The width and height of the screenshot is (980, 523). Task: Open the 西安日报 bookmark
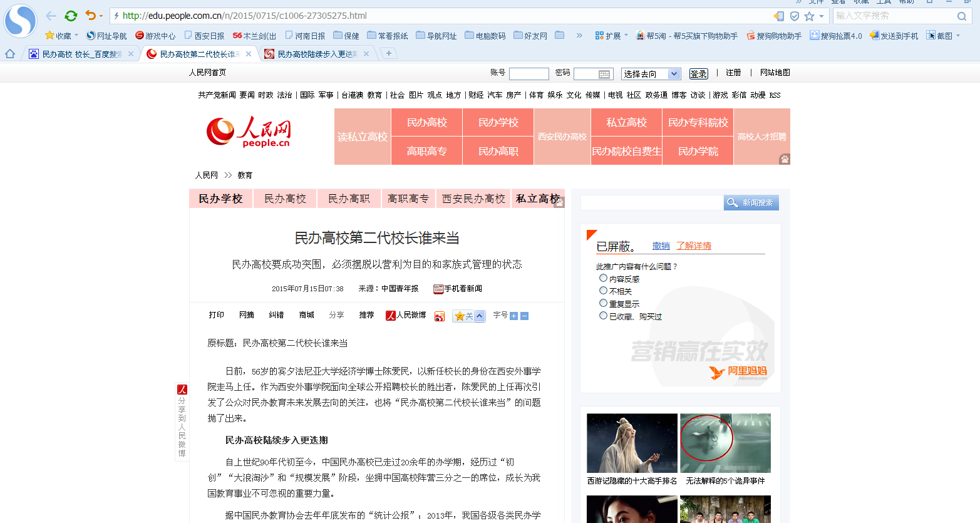(x=204, y=36)
